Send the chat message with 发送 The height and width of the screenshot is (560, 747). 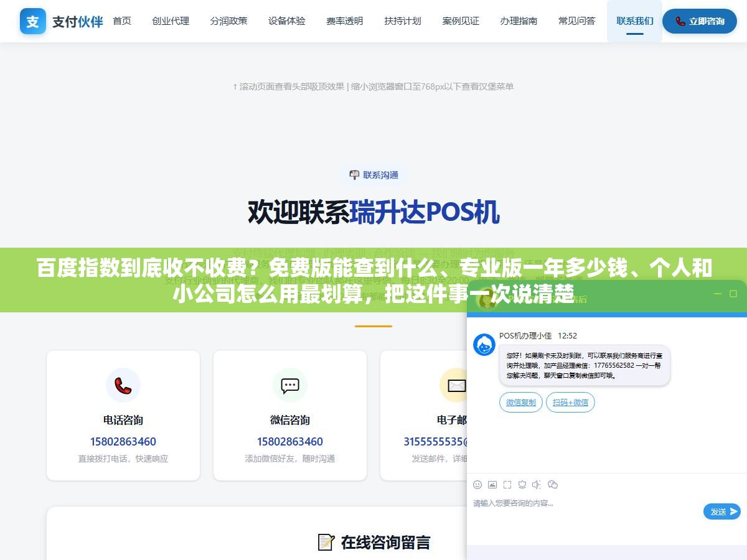(x=721, y=511)
